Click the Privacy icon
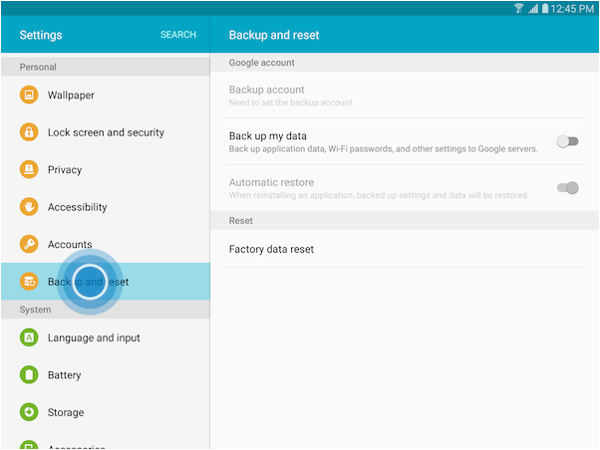 pyautogui.click(x=29, y=169)
